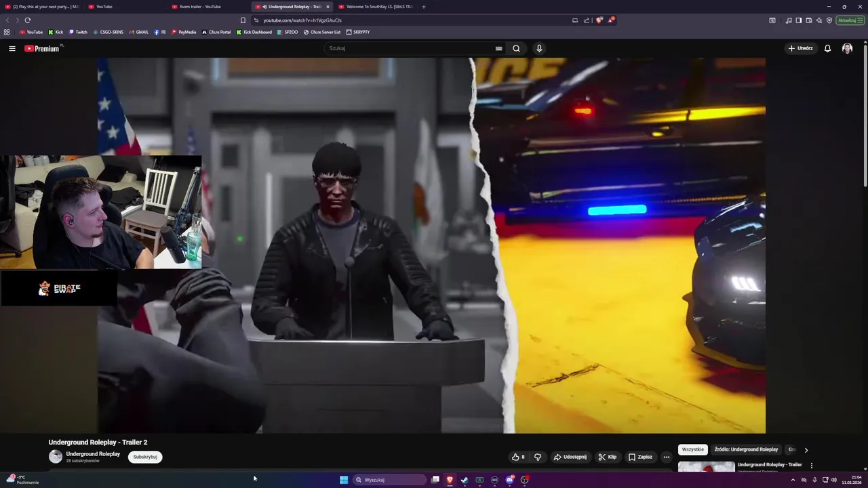The height and width of the screenshot is (488, 868).
Task: Toggle the browser sidebar panel icon
Action: (x=799, y=20)
